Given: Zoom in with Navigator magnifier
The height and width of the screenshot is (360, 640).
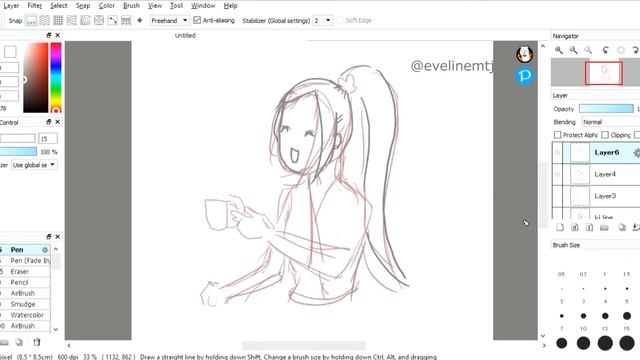Looking at the screenshot, I should tap(559, 50).
